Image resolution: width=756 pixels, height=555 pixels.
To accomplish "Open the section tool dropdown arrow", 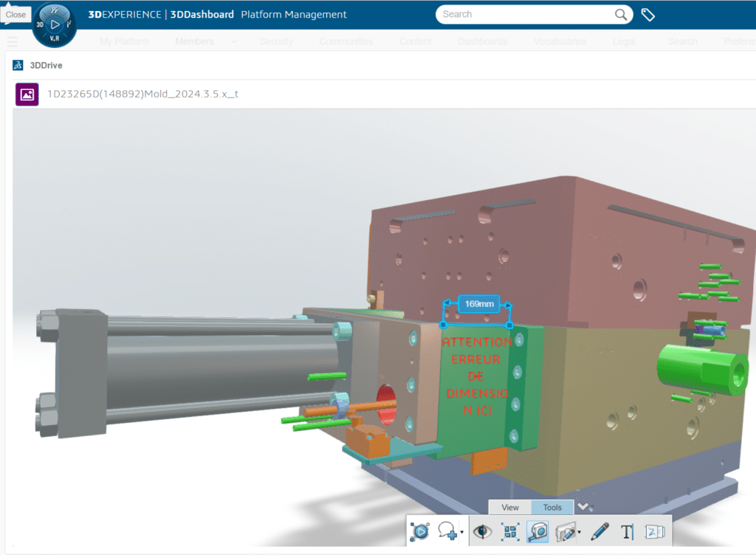I will pos(579,532).
